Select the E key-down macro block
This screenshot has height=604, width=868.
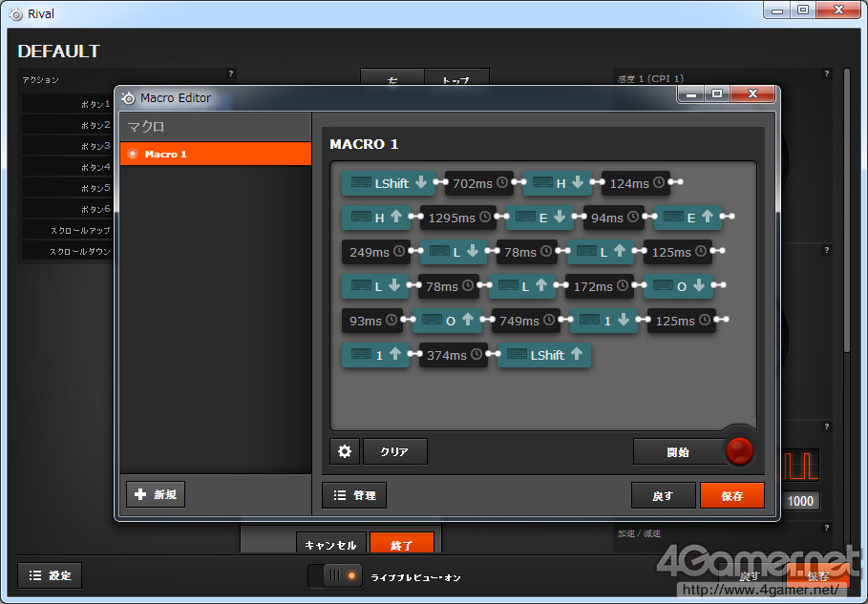coord(540,218)
